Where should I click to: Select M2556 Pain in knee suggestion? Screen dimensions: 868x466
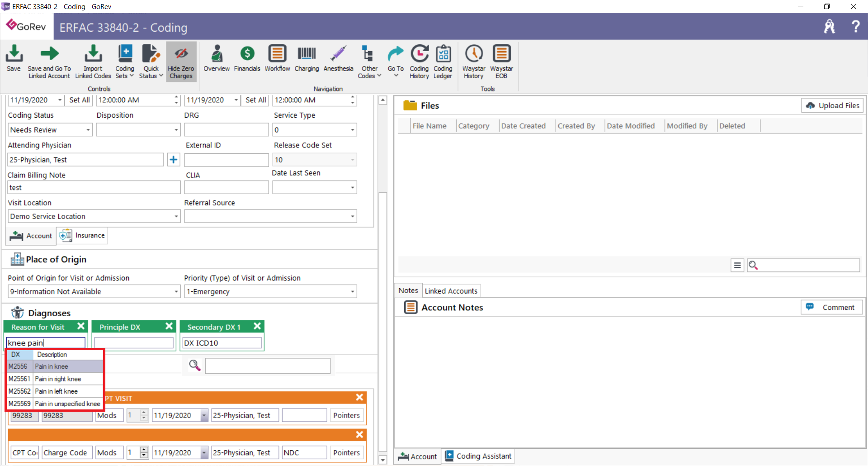55,366
